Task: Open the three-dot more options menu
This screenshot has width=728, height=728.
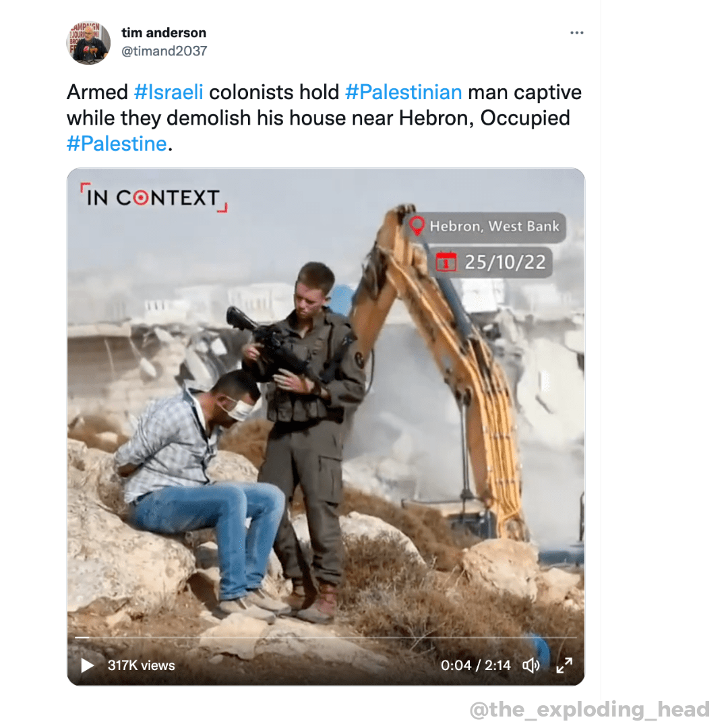Action: 576,32
